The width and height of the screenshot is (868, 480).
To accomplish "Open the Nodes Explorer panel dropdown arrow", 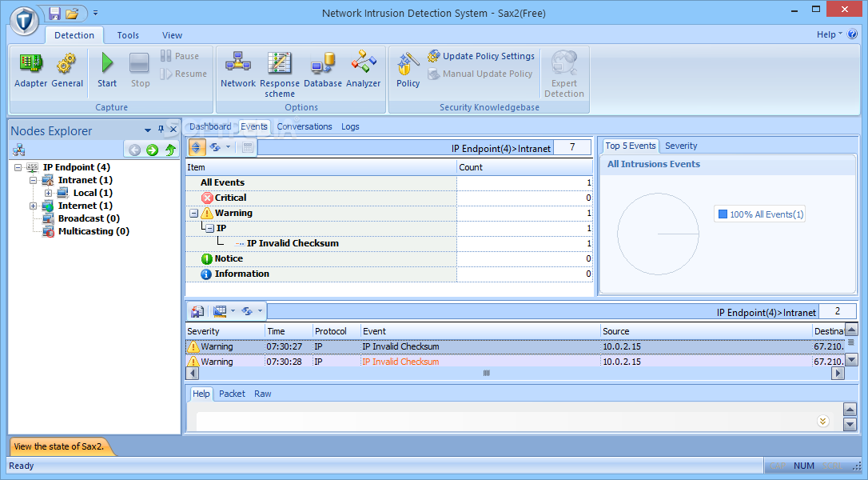I will [148, 130].
